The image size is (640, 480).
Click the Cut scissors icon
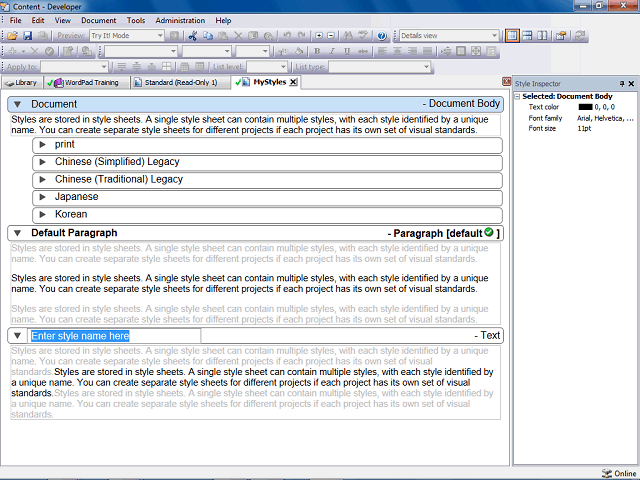tap(193, 36)
